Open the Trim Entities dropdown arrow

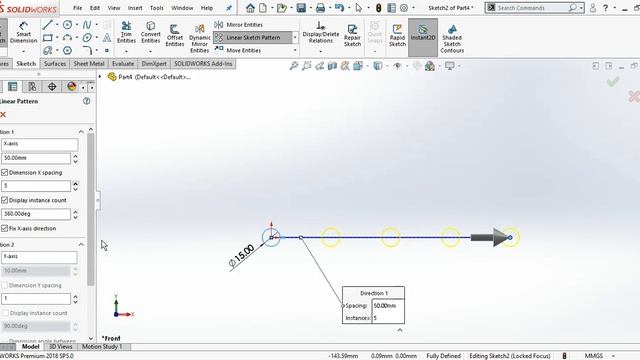point(126,51)
